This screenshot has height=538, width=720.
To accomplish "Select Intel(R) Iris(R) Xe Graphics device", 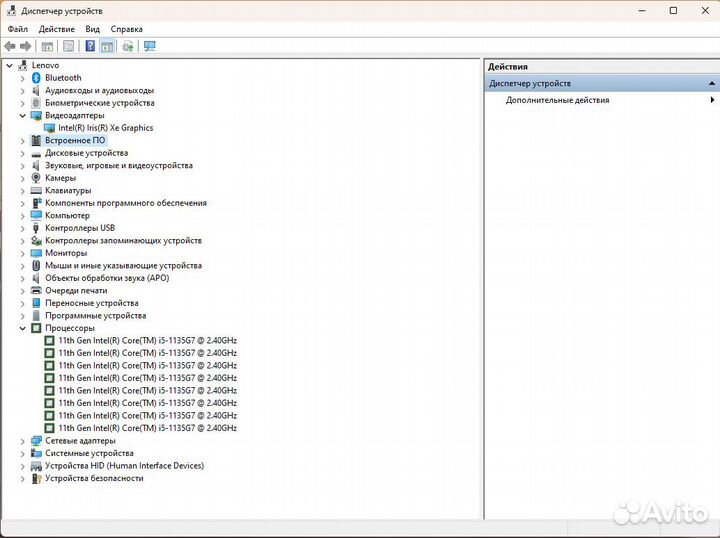I will [106, 128].
